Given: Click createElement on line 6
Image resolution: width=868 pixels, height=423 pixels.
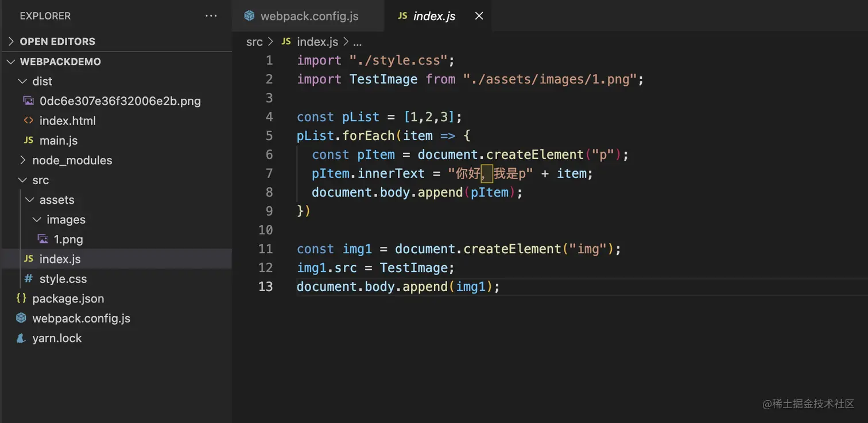Looking at the screenshot, I should [x=535, y=155].
